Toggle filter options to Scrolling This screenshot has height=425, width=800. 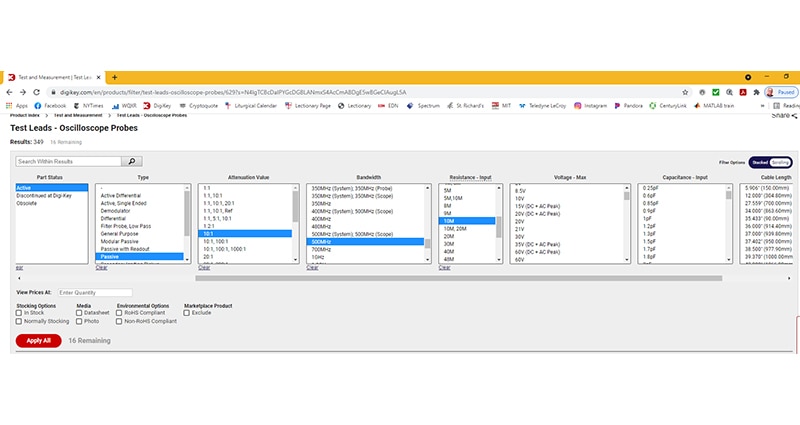coord(780,161)
